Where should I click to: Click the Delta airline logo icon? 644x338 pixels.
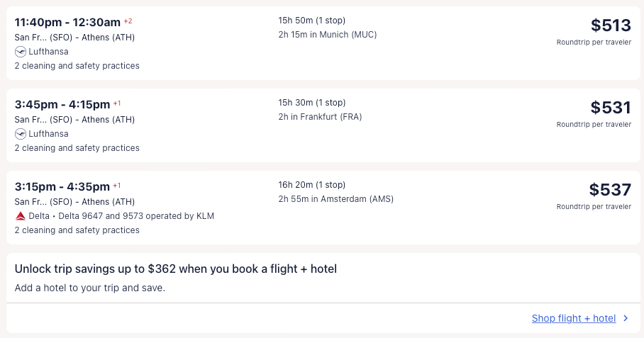pos(20,216)
